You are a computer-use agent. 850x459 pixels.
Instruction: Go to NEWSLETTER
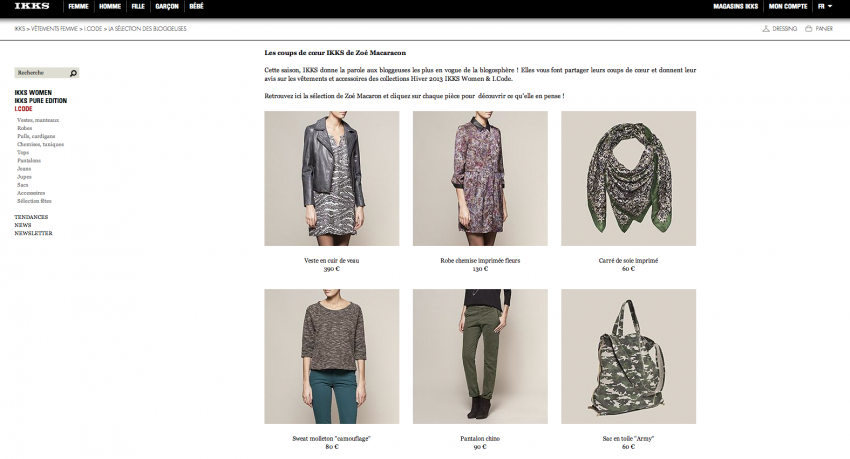(34, 234)
